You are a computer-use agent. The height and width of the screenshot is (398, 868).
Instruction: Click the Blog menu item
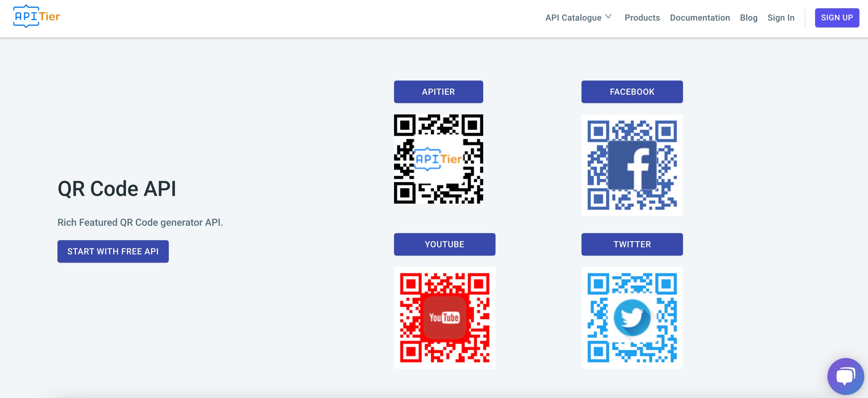click(x=749, y=18)
